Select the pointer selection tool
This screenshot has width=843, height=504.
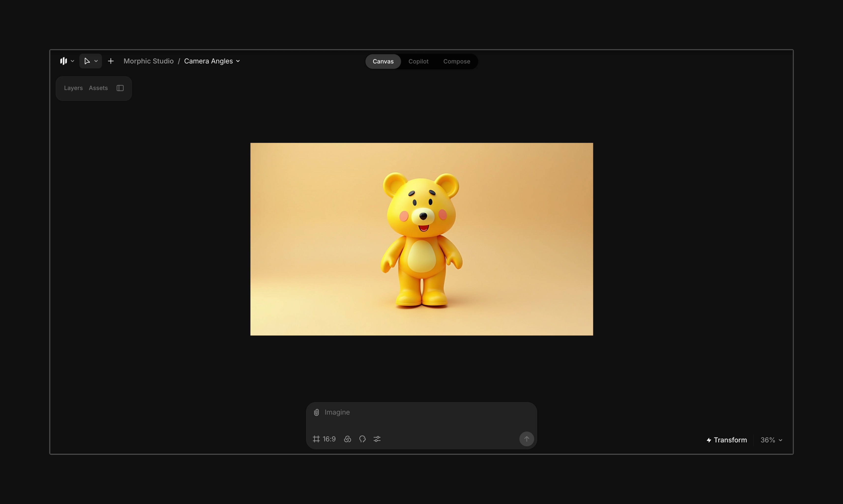(87, 61)
